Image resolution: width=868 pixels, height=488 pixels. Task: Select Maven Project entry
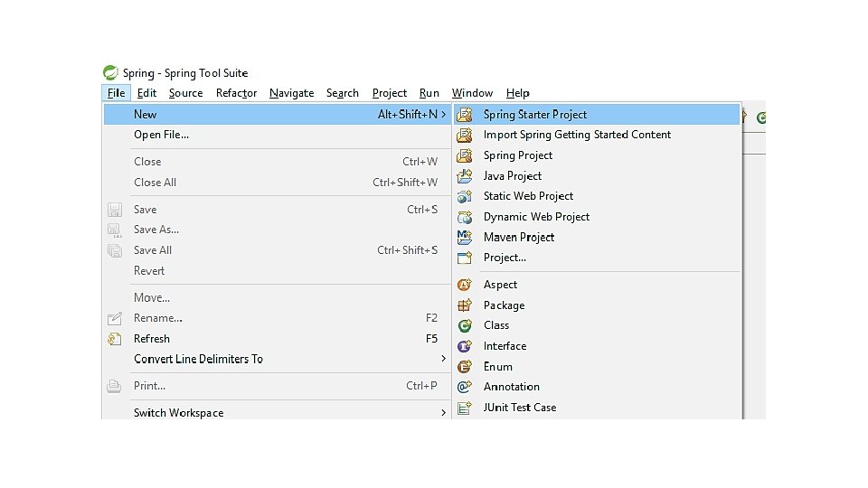[597, 238]
